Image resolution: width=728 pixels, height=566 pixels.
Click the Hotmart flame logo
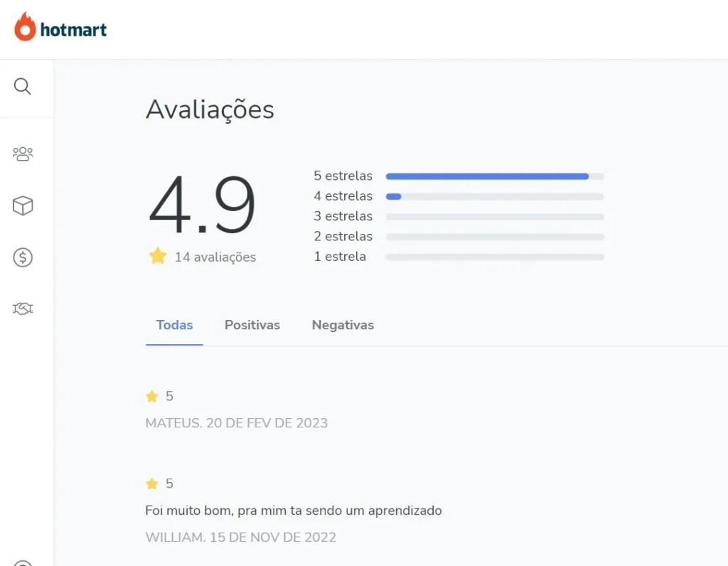click(25, 27)
